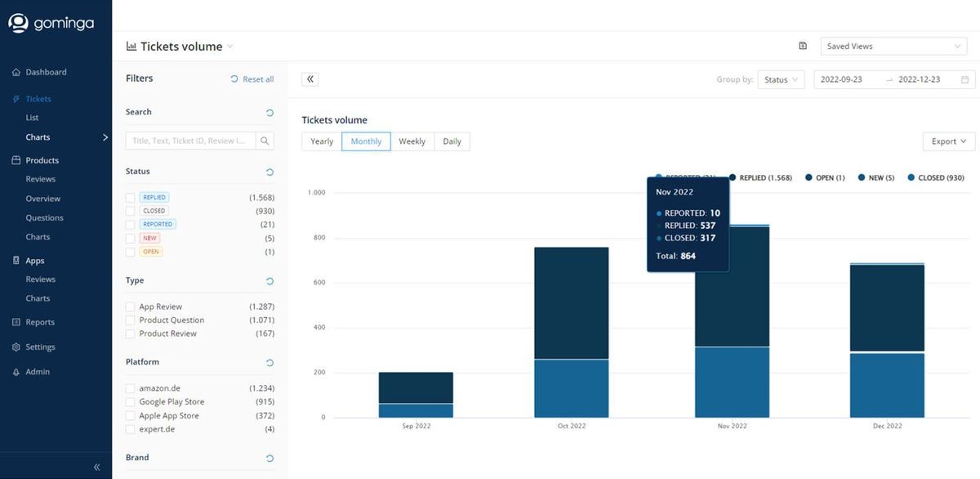Viewport: 980px width, 479px height.
Task: Enable the amazon.de platform filter
Action: [131, 388]
